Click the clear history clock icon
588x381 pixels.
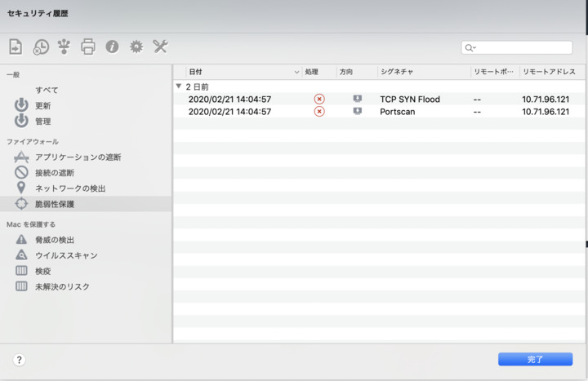(40, 47)
